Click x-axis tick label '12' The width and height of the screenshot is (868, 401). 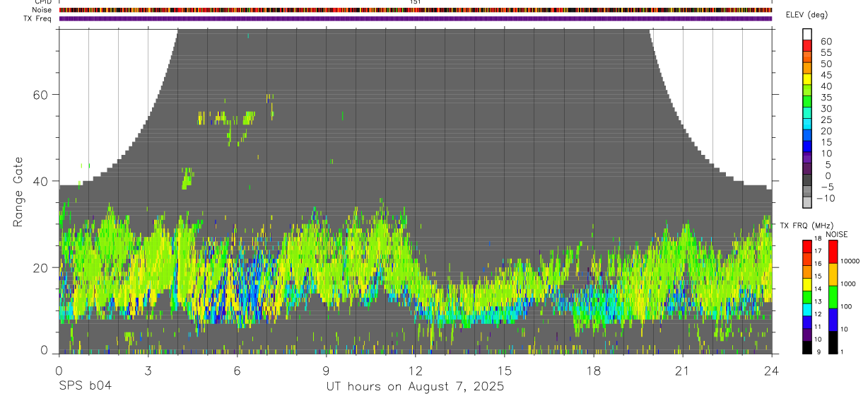point(416,370)
